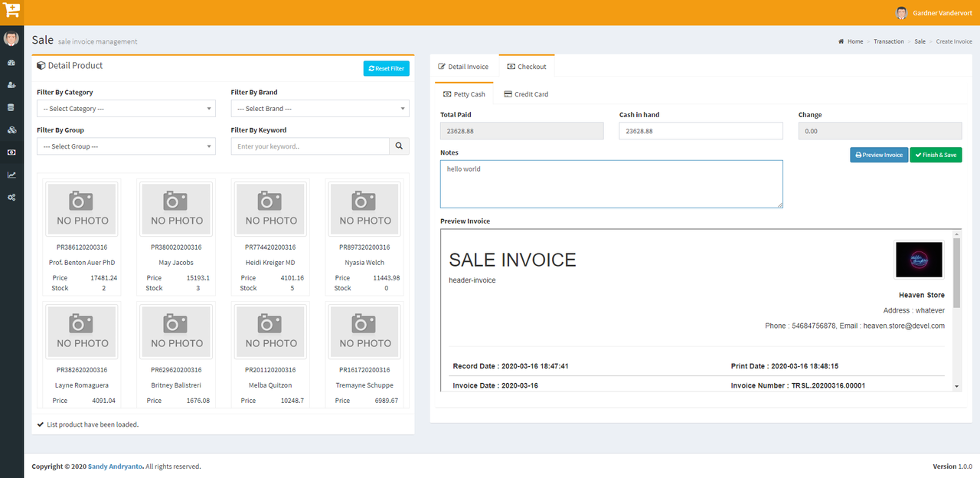Open the database stack sidebar icon
Image resolution: width=980 pixels, height=478 pixels.
click(x=11, y=108)
